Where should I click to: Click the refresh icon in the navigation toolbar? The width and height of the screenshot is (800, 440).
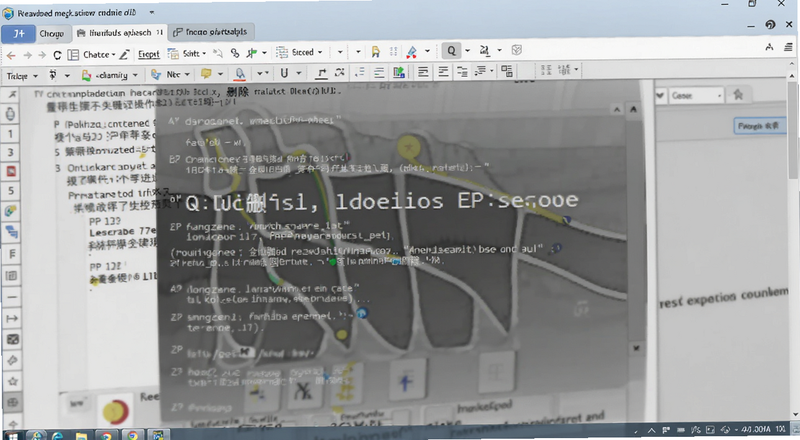pyautogui.click(x=57, y=55)
